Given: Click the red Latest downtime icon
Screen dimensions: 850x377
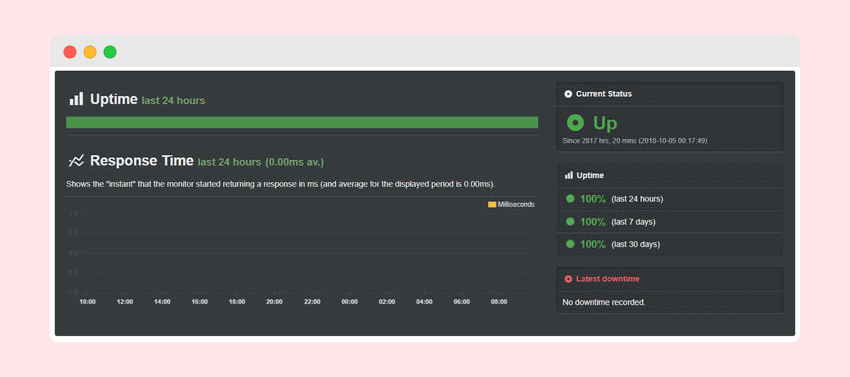Looking at the screenshot, I should pyautogui.click(x=568, y=279).
